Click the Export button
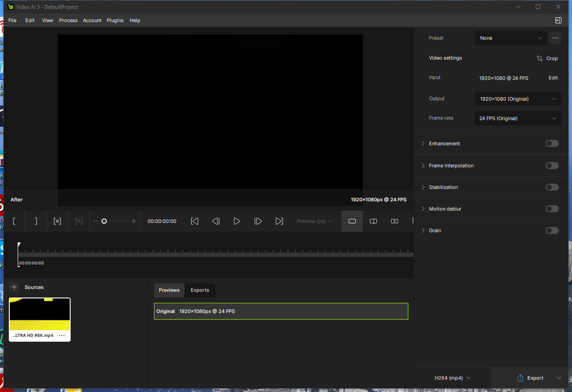The height and width of the screenshot is (392, 572). pyautogui.click(x=530, y=378)
